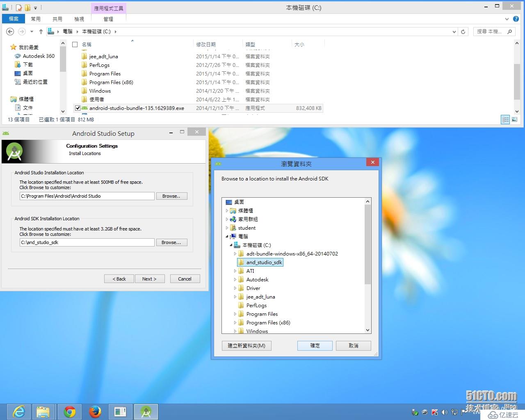This screenshot has width=525, height=420.
Task: Click 取消 in browse folder dialog
Action: point(354,346)
